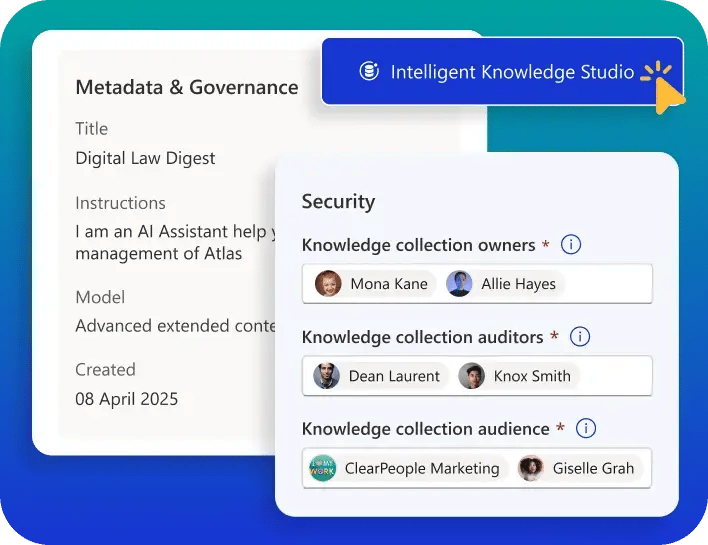Click the database icon in Knowledge Studio button
This screenshot has width=708, height=545.
[369, 71]
